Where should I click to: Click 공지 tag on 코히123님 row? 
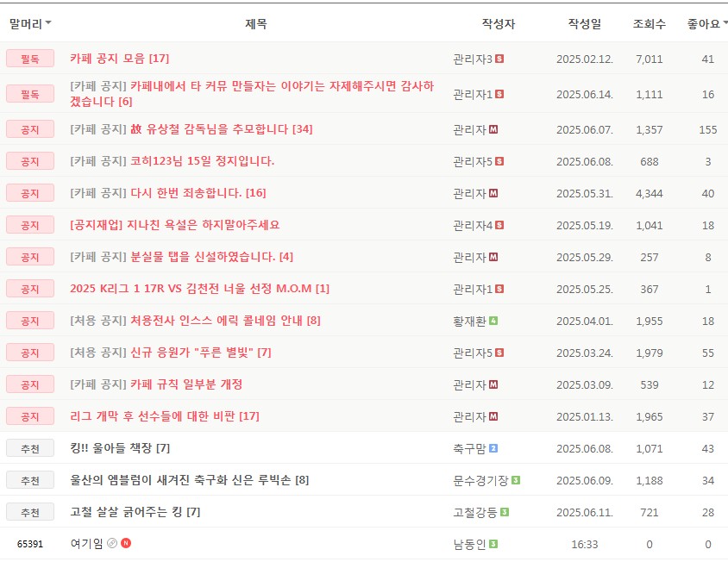coord(30,161)
